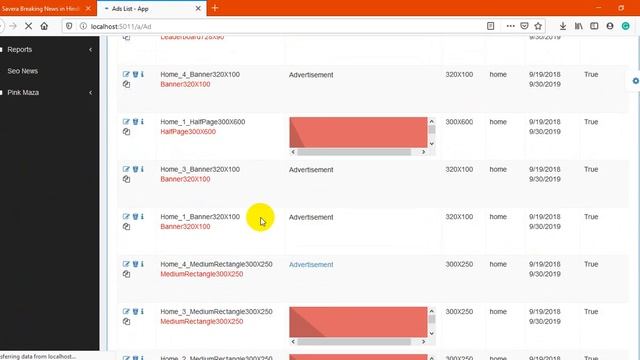The image size is (640, 360).
Task: Delete the Home_1_Banner320X100 ad
Action: point(135,216)
